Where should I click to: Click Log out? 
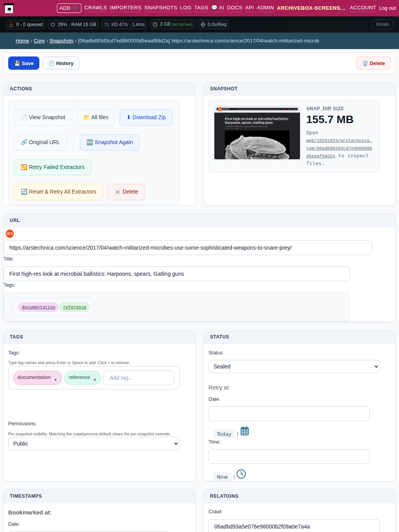point(387,8)
